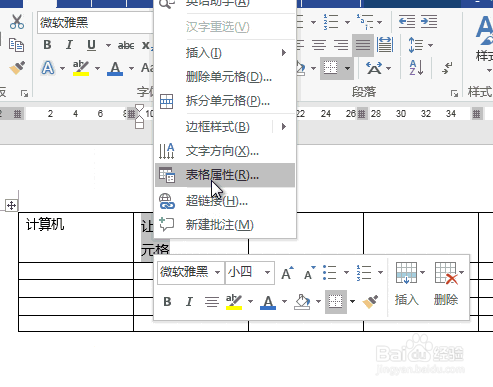Click the Sort A-Z icon
Image resolution: width=493 pixels, height=387 pixels.
416,68
